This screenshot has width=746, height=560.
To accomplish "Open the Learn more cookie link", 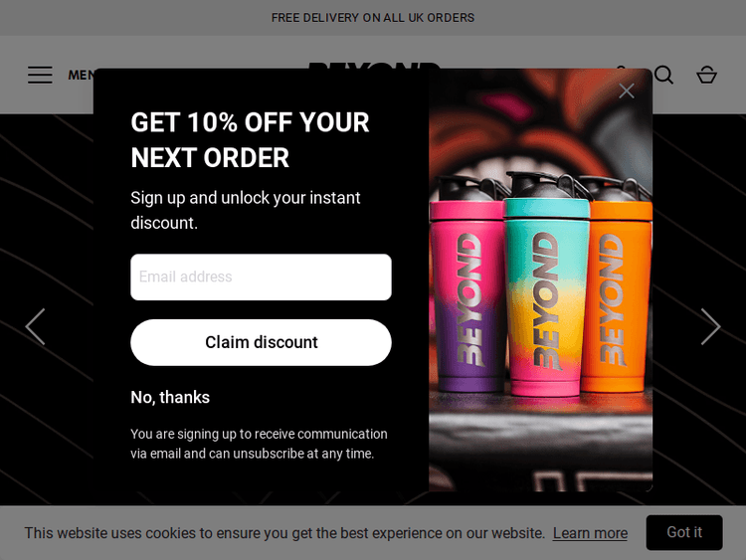I will 590,533.
